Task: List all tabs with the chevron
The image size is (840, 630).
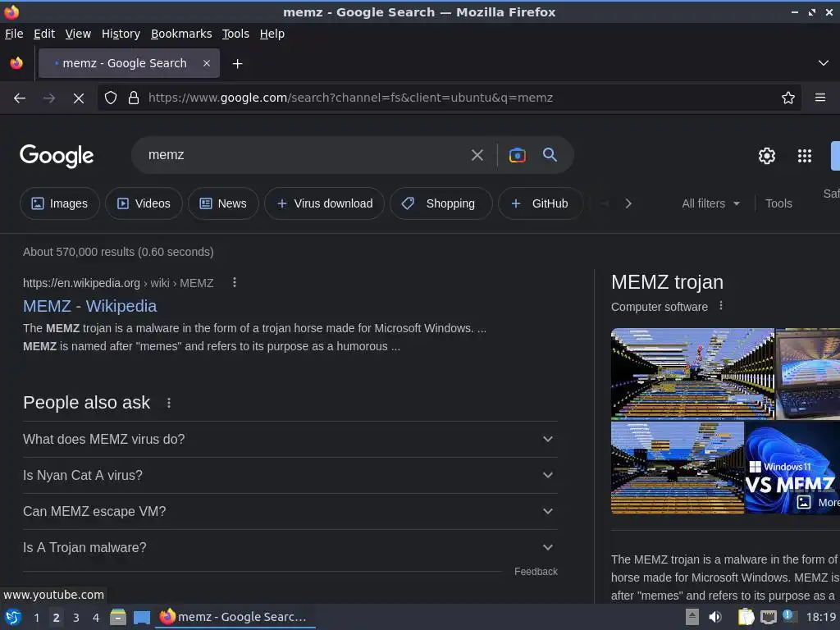Action: pos(824,63)
